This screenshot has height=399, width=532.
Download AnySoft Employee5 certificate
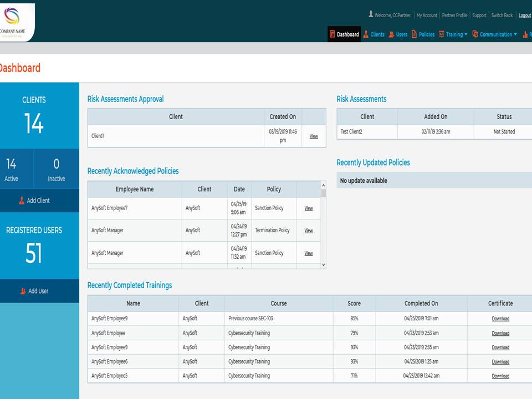pyautogui.click(x=500, y=376)
